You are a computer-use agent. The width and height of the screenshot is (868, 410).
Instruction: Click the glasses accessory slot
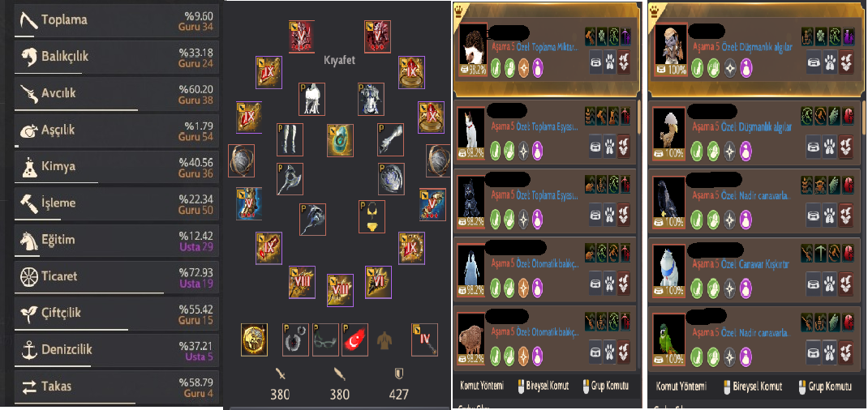[x=325, y=340]
